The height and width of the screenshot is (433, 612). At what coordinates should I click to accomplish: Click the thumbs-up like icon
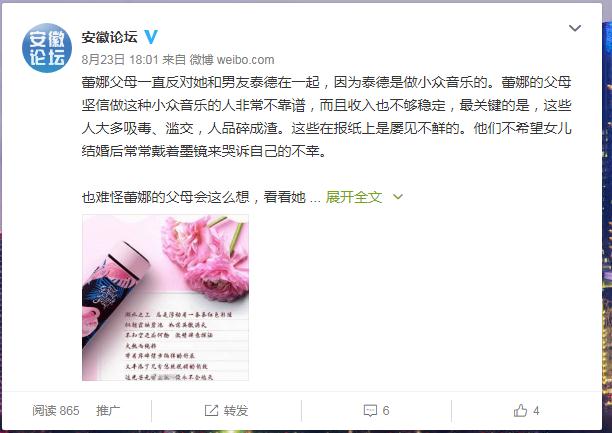(x=520, y=410)
